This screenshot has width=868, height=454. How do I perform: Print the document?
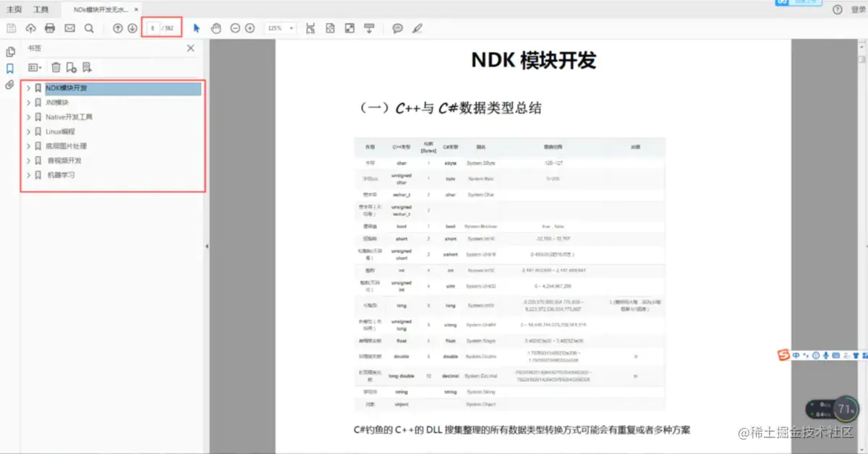tap(49, 27)
